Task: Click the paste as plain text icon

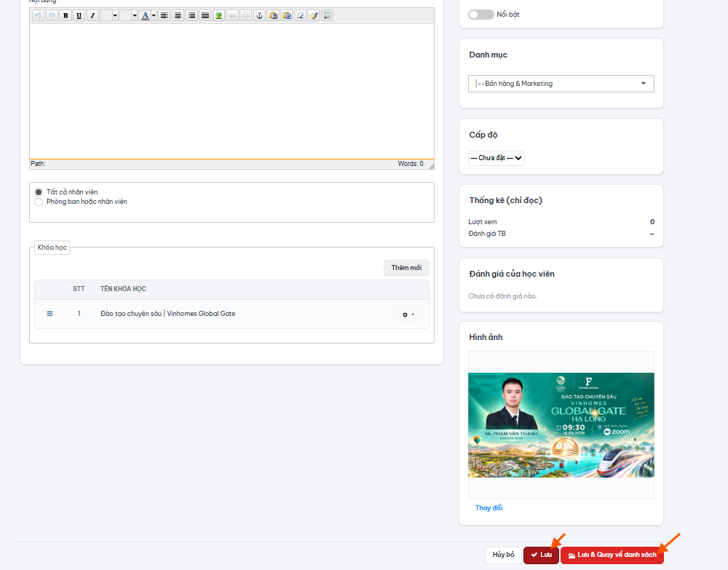Action: (x=273, y=16)
